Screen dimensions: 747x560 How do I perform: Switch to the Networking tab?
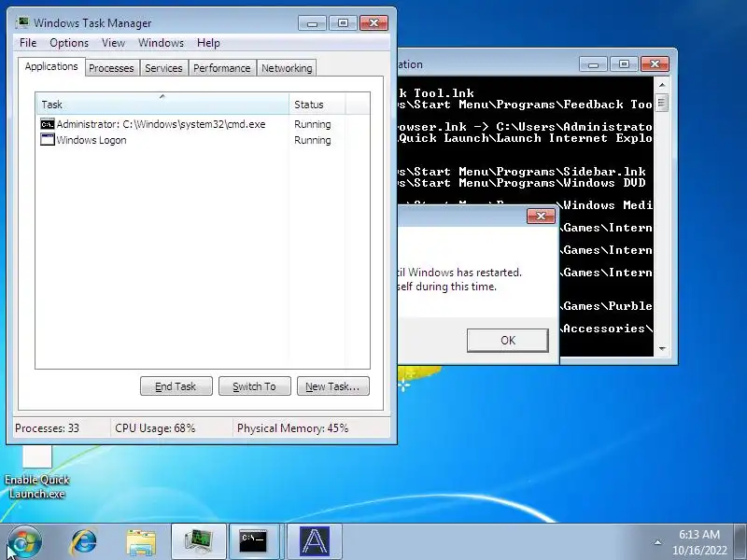[x=287, y=68]
